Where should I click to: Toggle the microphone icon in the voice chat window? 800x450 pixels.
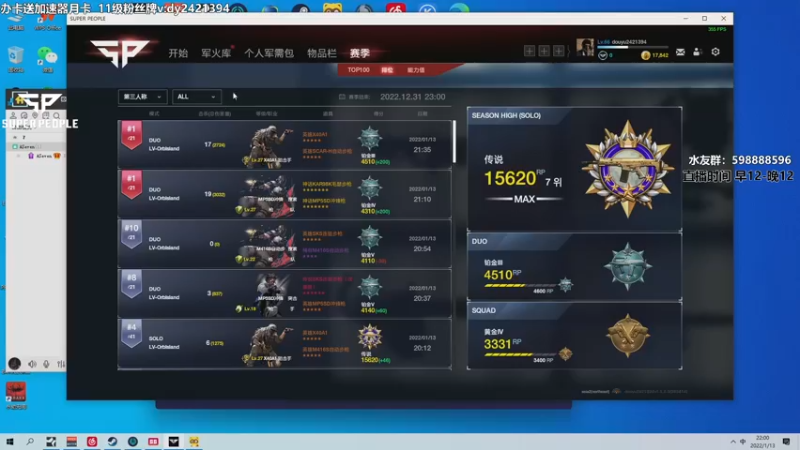[46, 364]
